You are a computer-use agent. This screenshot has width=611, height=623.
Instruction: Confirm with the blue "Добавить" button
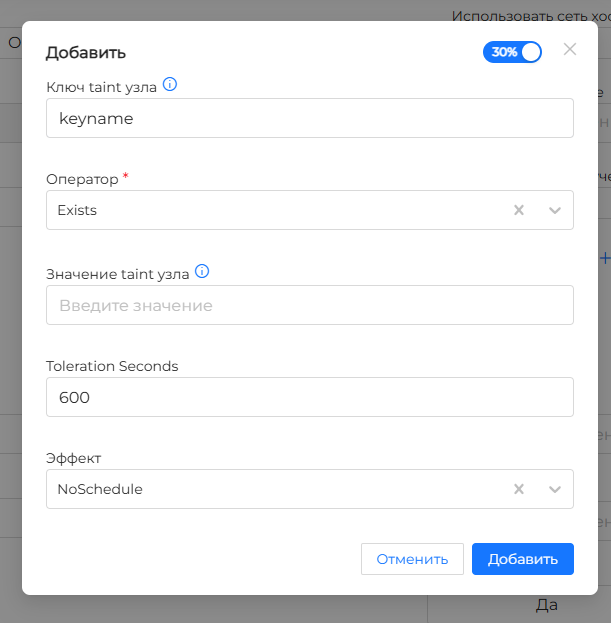point(522,559)
